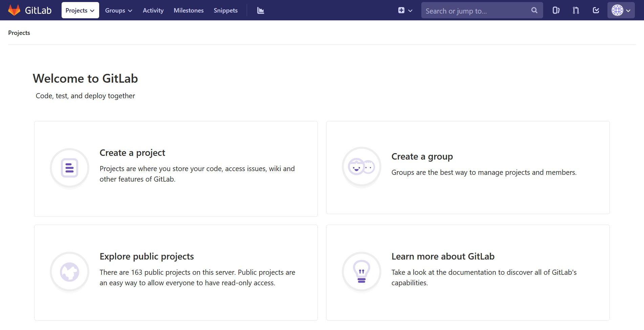Click the Create a project document icon
Screen dimensions: 644x330
click(x=69, y=168)
